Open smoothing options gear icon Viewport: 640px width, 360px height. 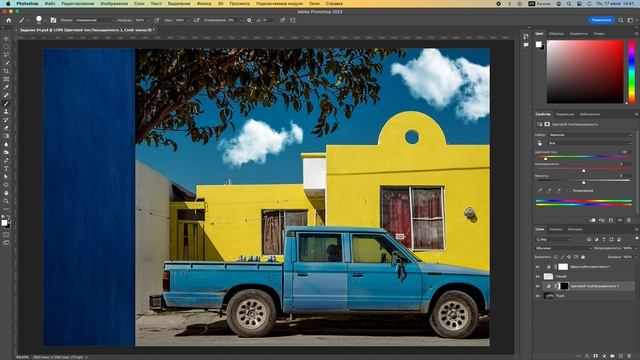249,20
